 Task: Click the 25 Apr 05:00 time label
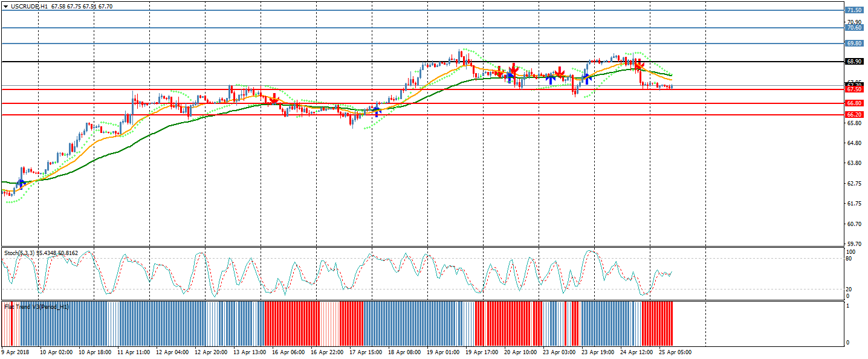675,352
